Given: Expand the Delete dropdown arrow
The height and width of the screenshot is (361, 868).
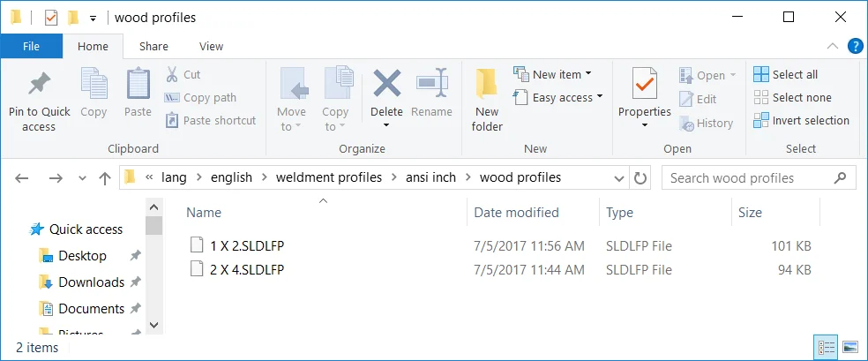Looking at the screenshot, I should [386, 125].
